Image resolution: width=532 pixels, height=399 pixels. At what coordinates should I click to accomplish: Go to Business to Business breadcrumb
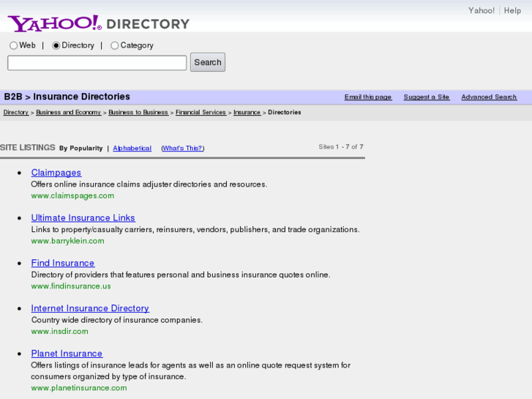pyautogui.click(x=138, y=113)
